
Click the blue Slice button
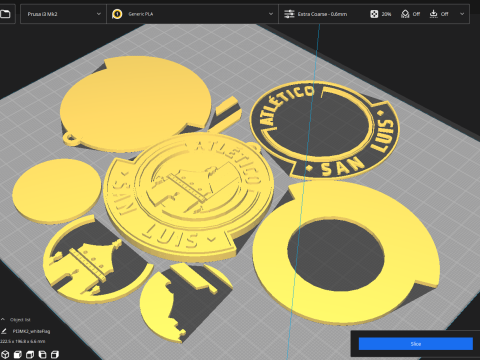tap(416, 344)
